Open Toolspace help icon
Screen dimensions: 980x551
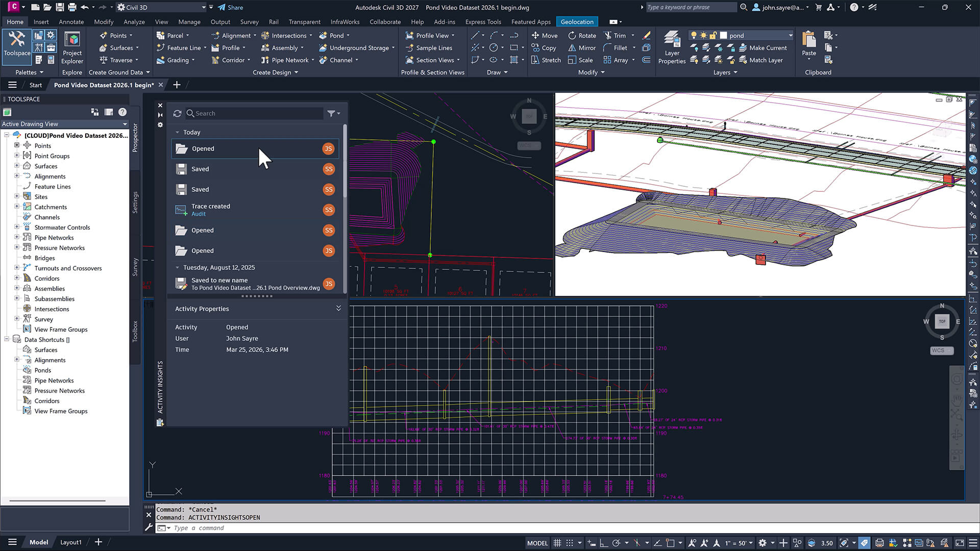(x=122, y=112)
